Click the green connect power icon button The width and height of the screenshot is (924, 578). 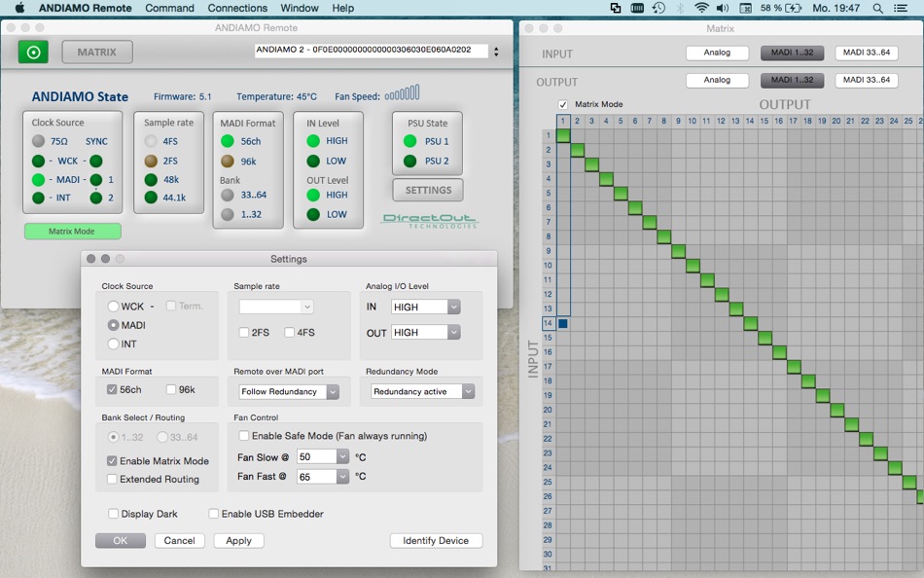[x=34, y=52]
